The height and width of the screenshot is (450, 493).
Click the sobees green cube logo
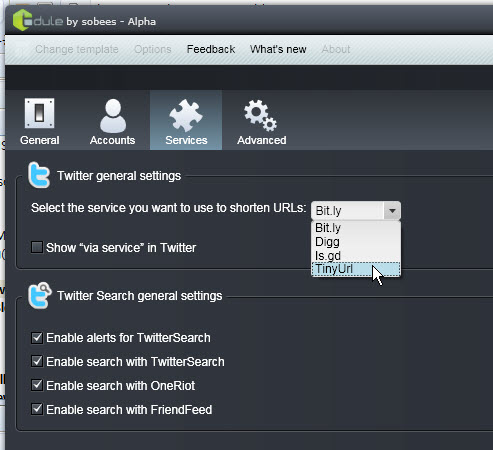pos(22,20)
